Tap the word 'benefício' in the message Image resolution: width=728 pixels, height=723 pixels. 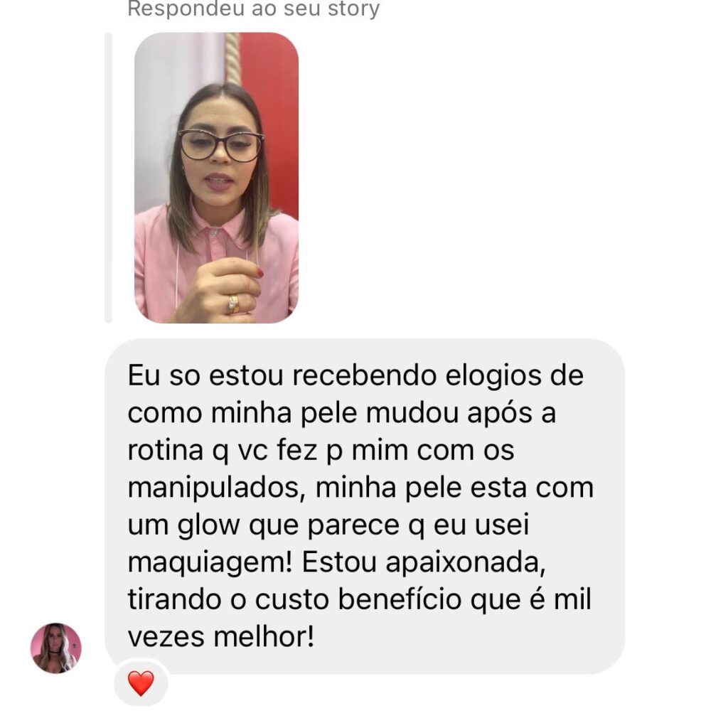pyautogui.click(x=400, y=599)
